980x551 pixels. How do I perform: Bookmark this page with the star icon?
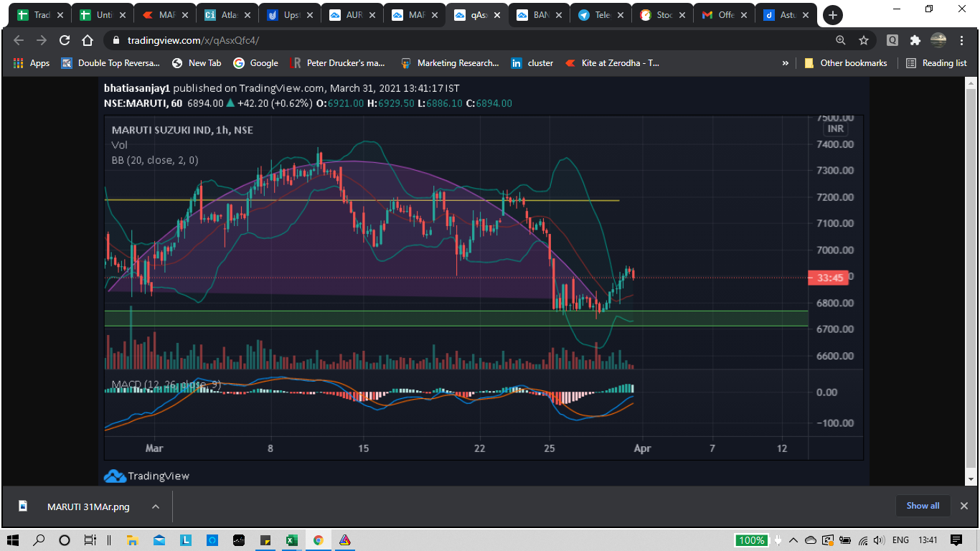[x=864, y=41]
